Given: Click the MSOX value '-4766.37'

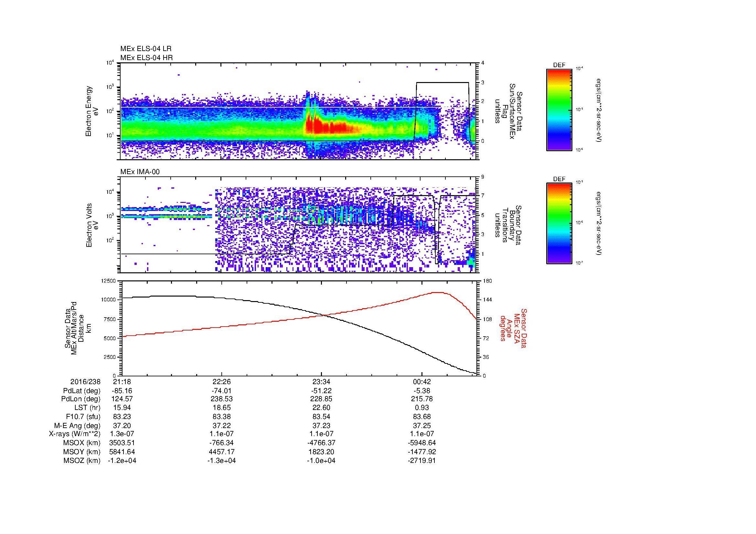Looking at the screenshot, I should [x=321, y=443].
